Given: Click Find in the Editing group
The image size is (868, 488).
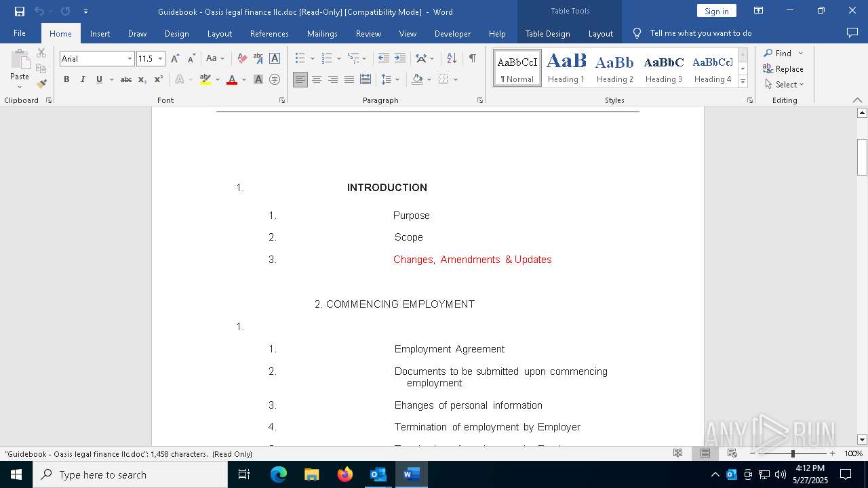Looking at the screenshot, I should coord(778,53).
